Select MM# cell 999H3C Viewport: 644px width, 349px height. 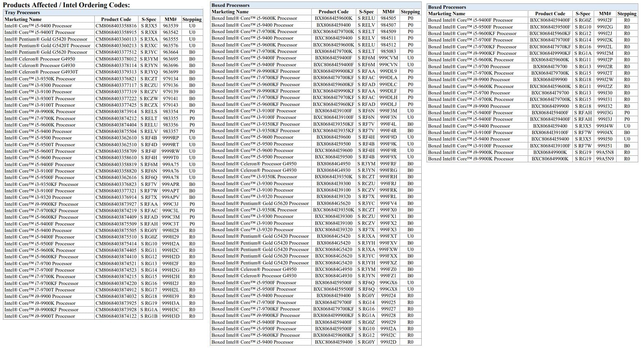(171, 310)
